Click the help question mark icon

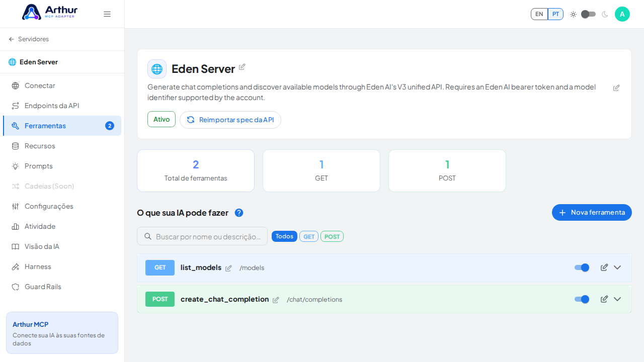[x=239, y=213]
